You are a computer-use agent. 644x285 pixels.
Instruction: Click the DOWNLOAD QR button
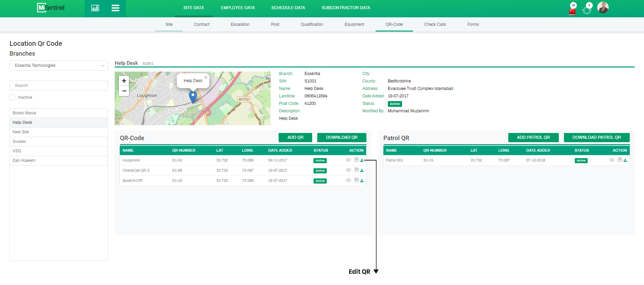(x=342, y=137)
